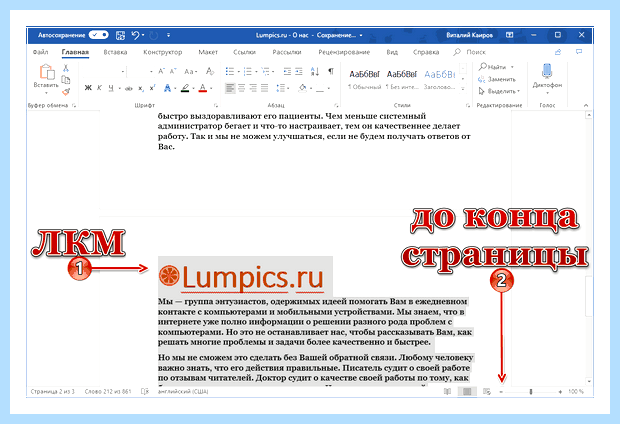Increase font size with the larger A

coord(161,72)
